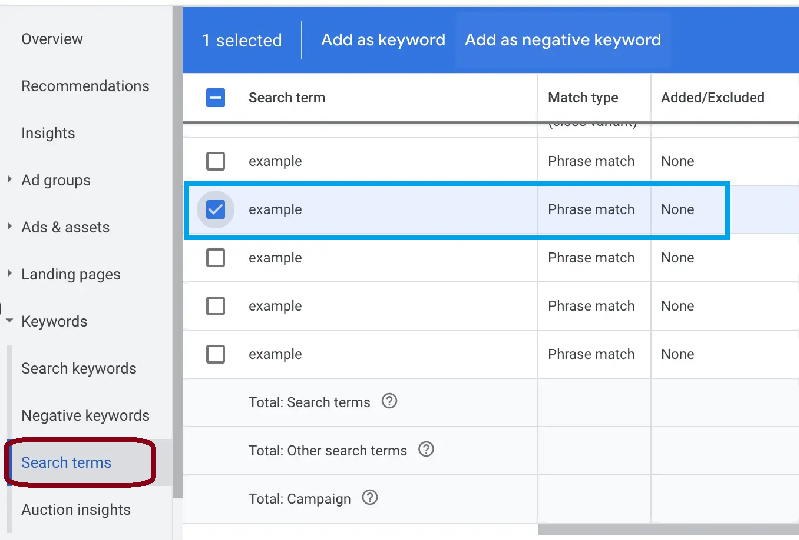Uncheck the selected example row checkbox
This screenshot has height=540, width=799.
pyautogui.click(x=216, y=209)
